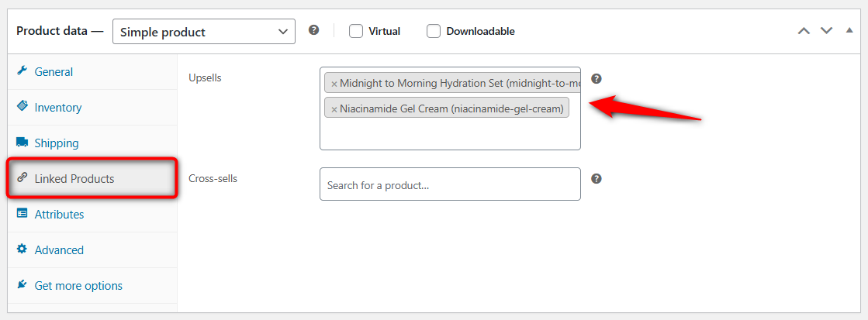Screen dimensions: 868x320
Task: Click the Inventory tag icon
Action: click(22, 107)
